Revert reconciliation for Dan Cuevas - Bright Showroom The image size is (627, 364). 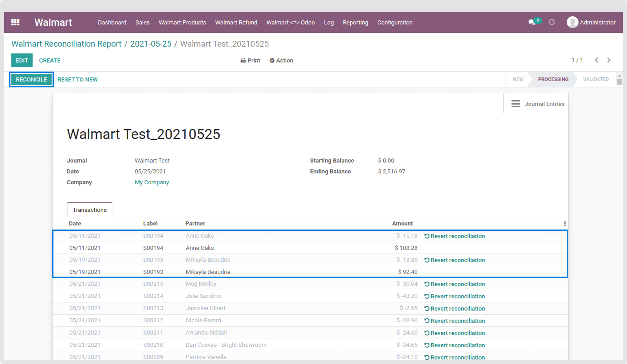point(454,345)
